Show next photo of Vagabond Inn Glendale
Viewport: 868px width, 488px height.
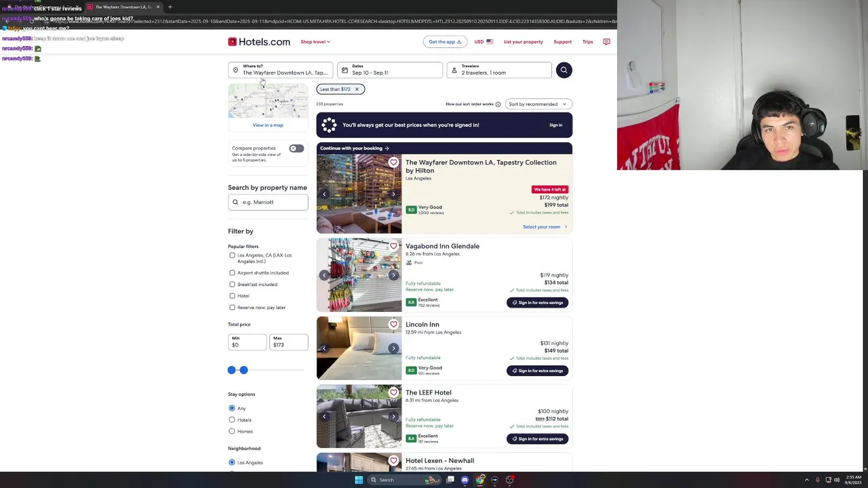click(x=393, y=275)
